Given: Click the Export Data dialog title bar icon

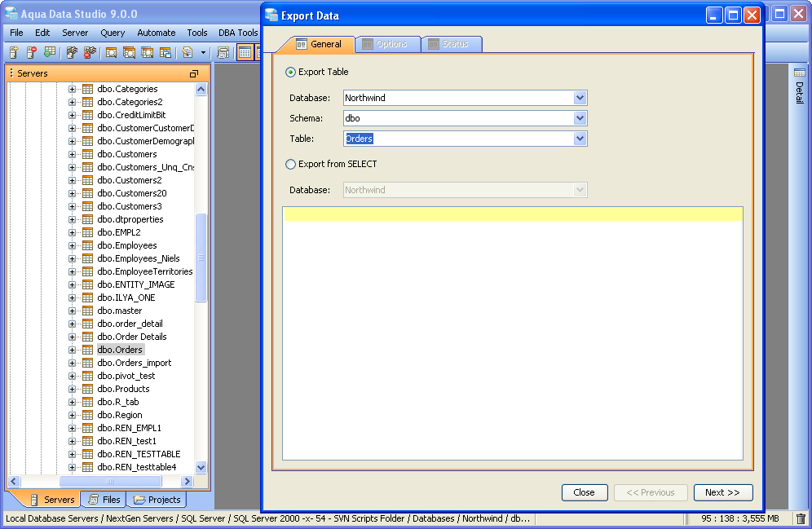Looking at the screenshot, I should (x=271, y=15).
